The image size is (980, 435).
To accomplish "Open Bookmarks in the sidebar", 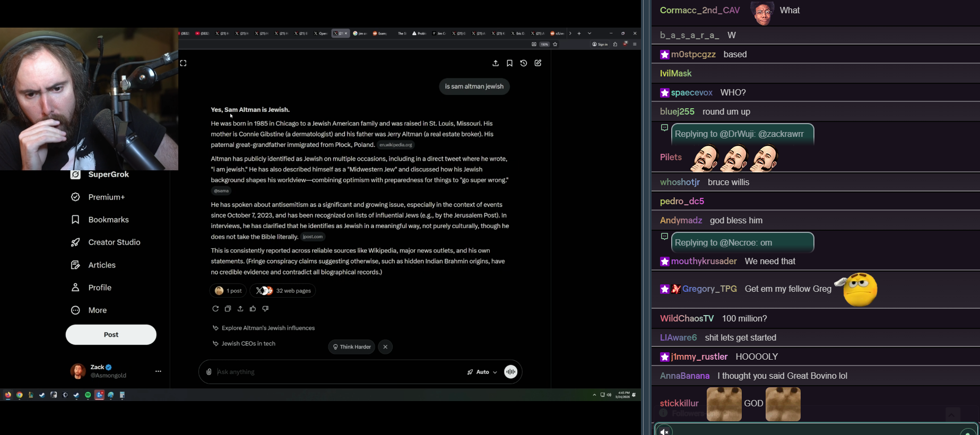I will pos(100,220).
